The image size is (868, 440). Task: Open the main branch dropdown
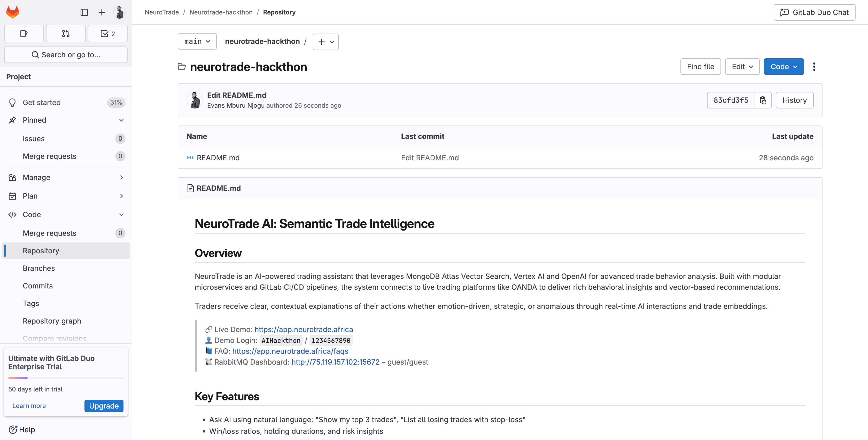pyautogui.click(x=197, y=41)
